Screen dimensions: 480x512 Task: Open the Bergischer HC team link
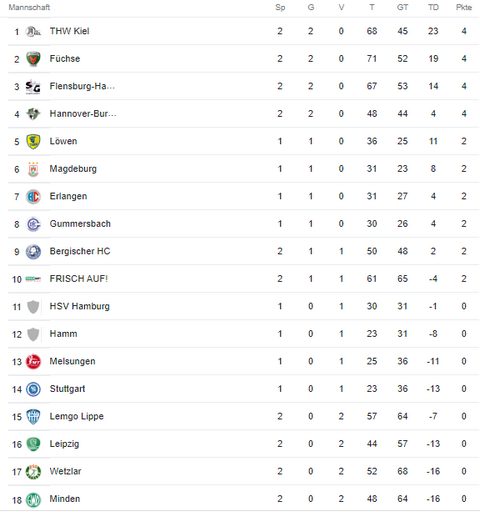coord(80,251)
